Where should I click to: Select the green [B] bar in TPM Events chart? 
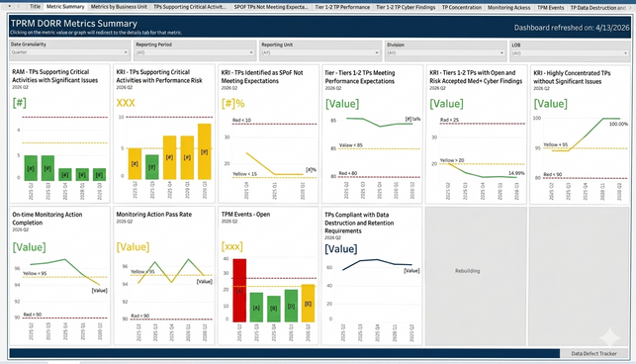click(x=274, y=310)
